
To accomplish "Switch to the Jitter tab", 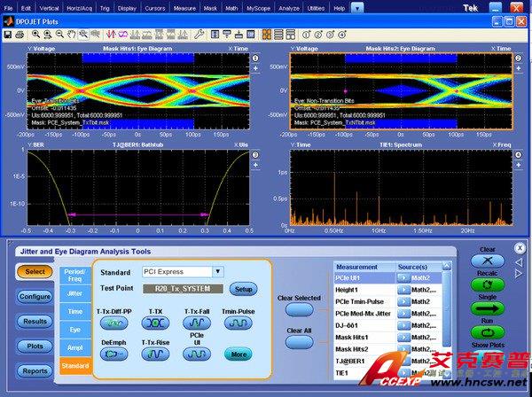I will pyautogui.click(x=74, y=292).
